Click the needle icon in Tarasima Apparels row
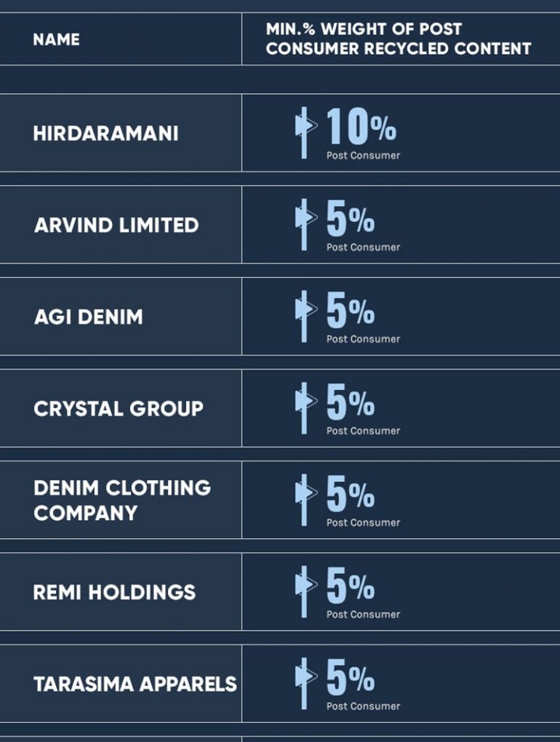This screenshot has height=742, width=560. (x=305, y=683)
